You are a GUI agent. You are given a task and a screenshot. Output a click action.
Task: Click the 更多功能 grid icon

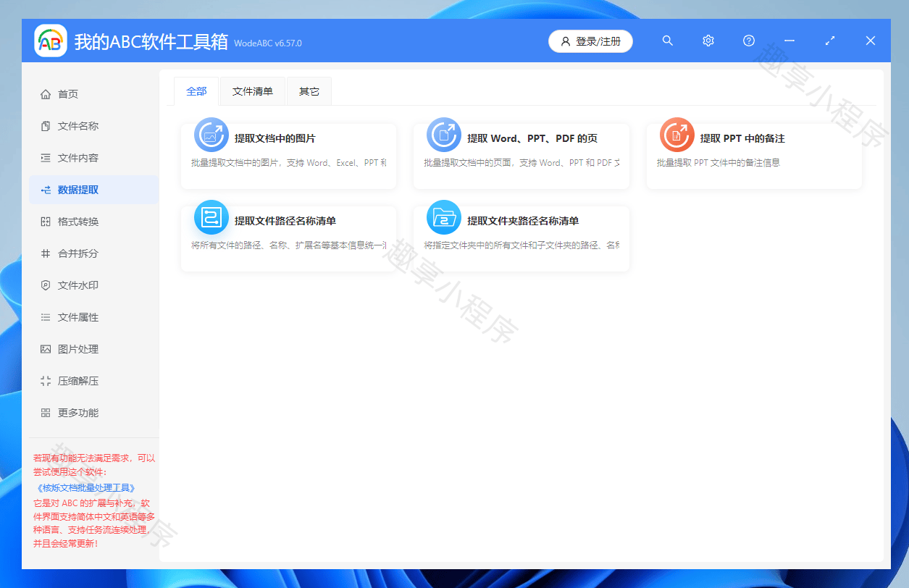[x=46, y=413]
